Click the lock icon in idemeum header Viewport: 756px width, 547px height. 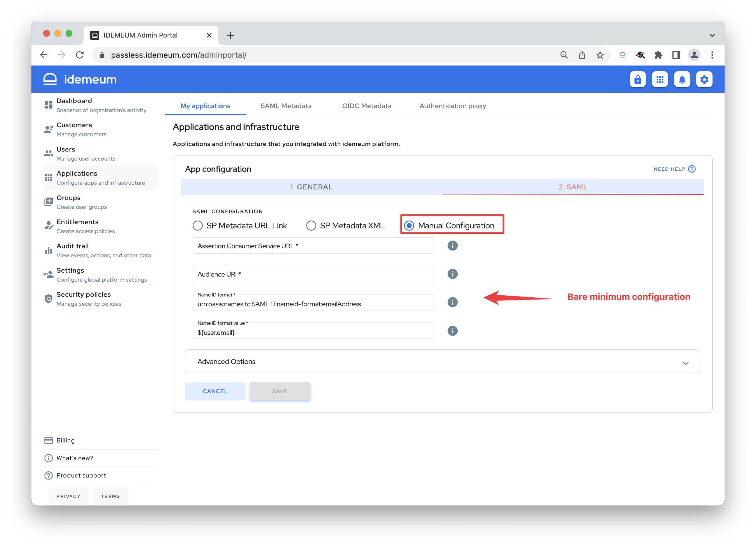tap(637, 79)
